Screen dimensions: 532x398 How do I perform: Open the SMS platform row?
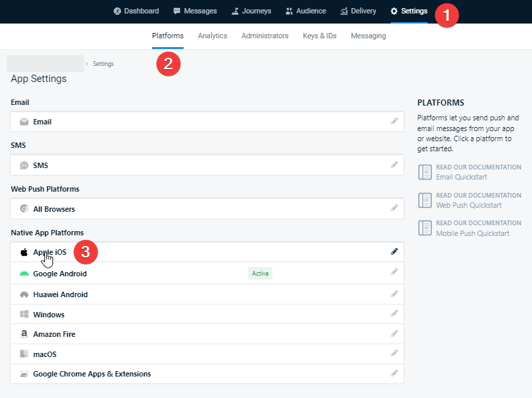(x=207, y=165)
